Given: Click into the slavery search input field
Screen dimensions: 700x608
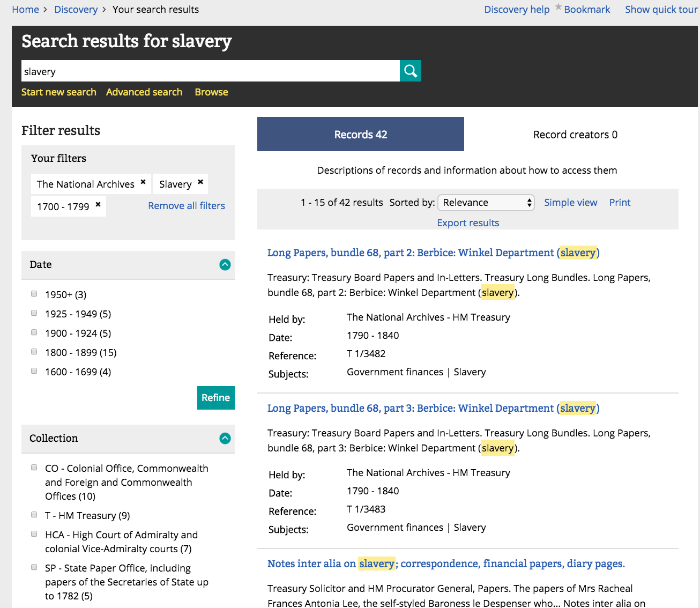Looking at the screenshot, I should tap(210, 71).
